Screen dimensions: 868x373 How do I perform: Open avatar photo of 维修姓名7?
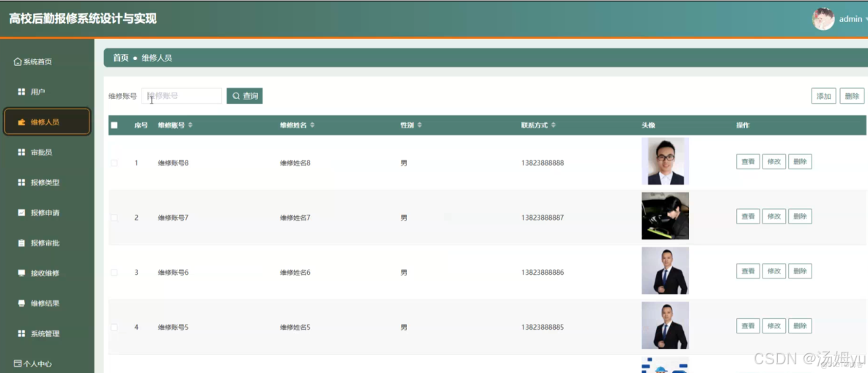pos(666,216)
